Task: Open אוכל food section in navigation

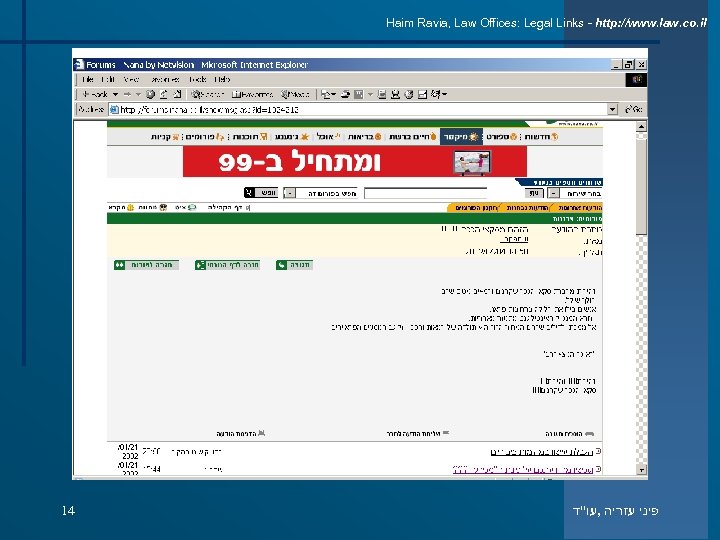Action: tap(329, 137)
